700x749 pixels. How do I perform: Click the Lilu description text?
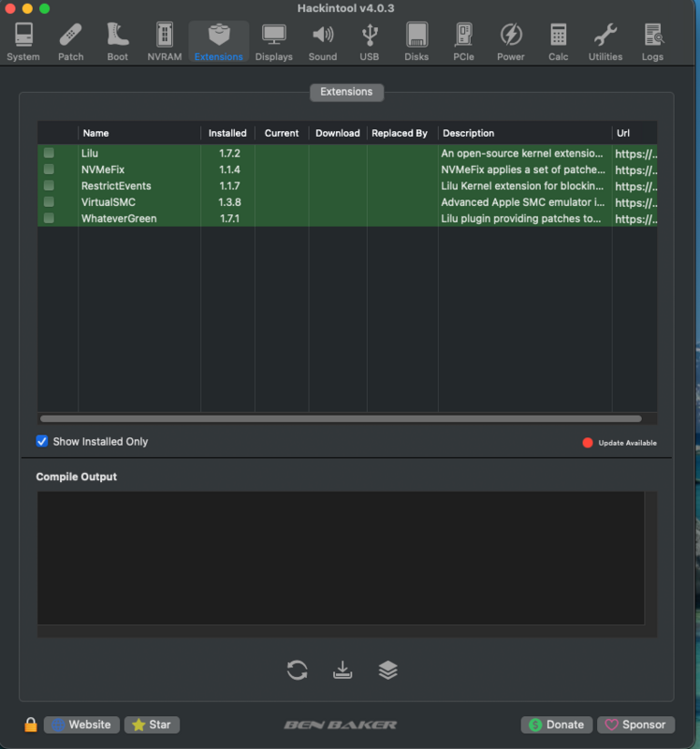tap(522, 154)
